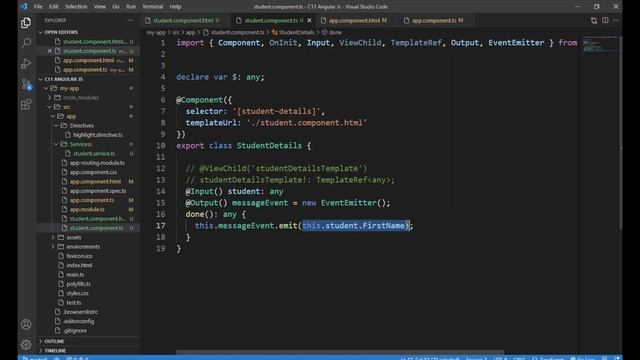Open .editorconfig file
The image size is (640, 360).
pyautogui.click(x=79, y=321)
